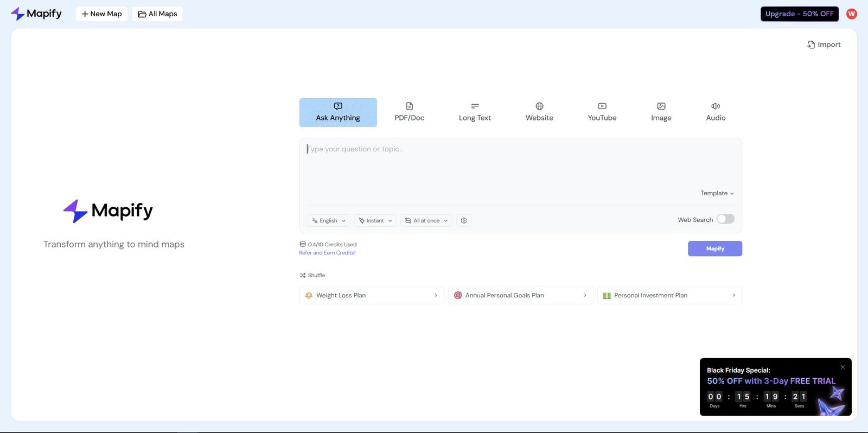Open the user avatar in top right
The image size is (868, 433).
[x=851, y=14]
